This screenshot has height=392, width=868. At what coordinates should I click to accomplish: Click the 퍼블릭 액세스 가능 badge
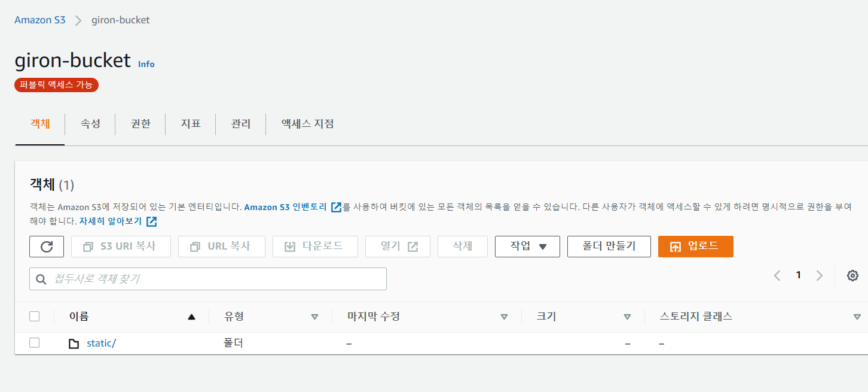(56, 85)
